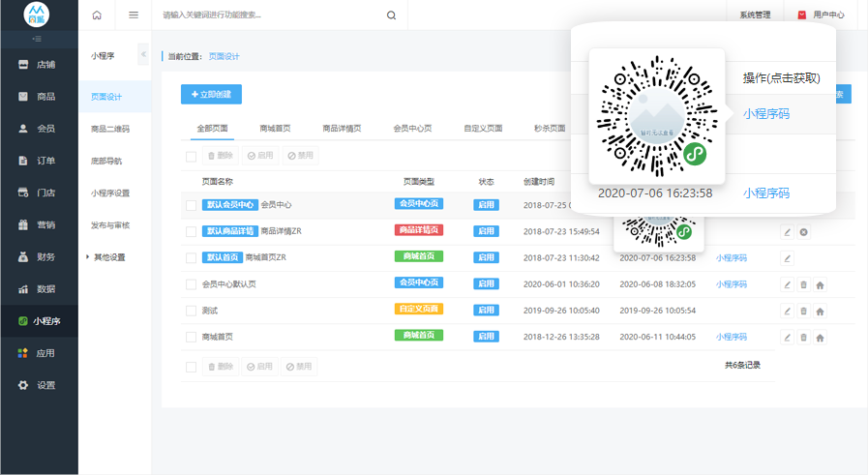The width and height of the screenshot is (868, 475).
Task: Open 小程序码 link in 商城首页ZR row
Action: [x=732, y=258]
